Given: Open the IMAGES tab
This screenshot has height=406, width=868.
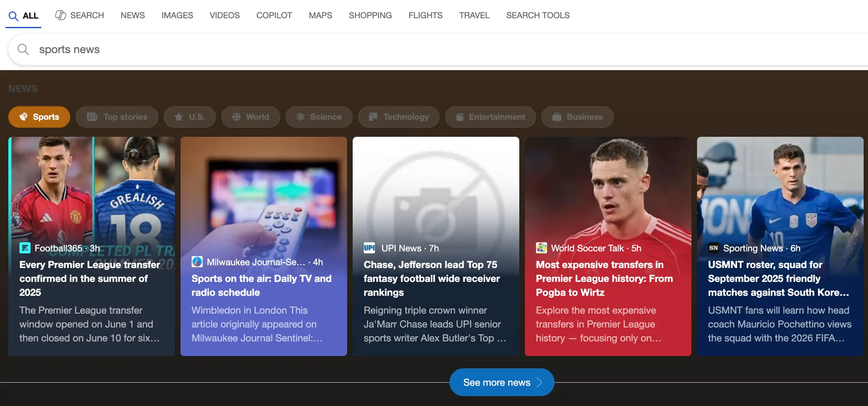Looking at the screenshot, I should pos(177,15).
